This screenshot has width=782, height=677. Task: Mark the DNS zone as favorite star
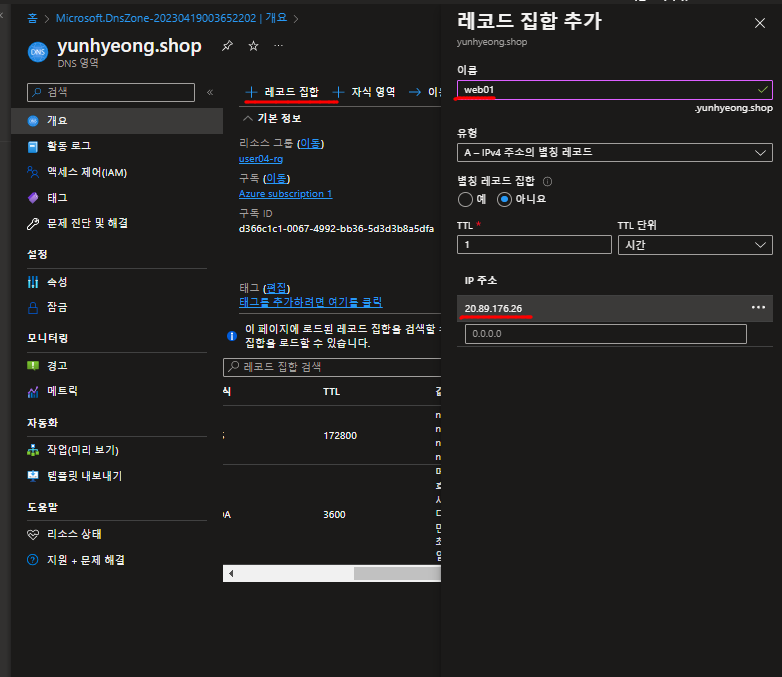click(253, 46)
